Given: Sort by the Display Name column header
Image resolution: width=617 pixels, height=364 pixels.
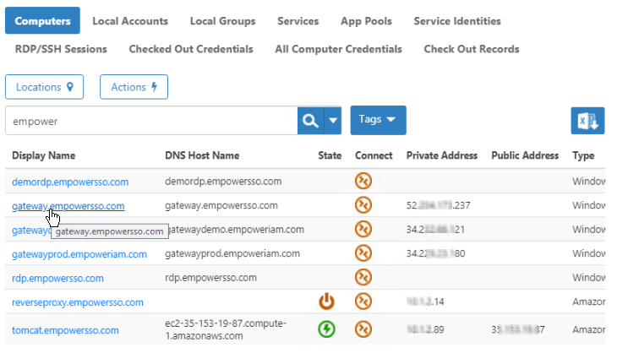Looking at the screenshot, I should click(44, 155).
